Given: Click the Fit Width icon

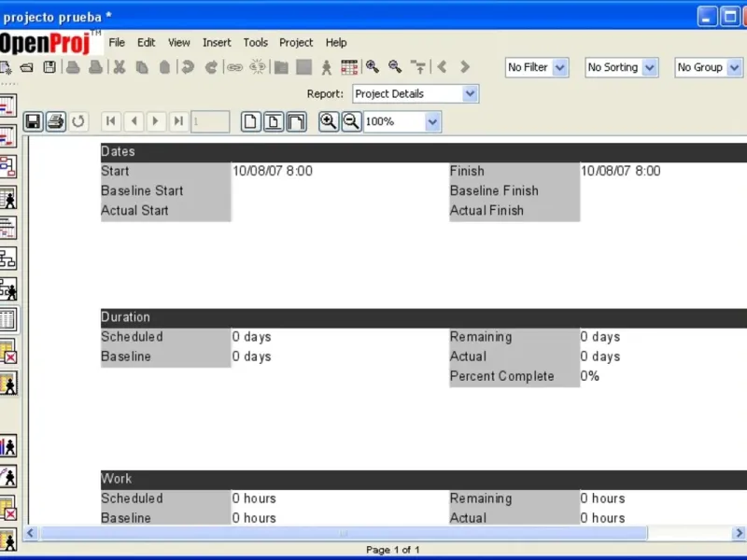Looking at the screenshot, I should (x=296, y=121).
